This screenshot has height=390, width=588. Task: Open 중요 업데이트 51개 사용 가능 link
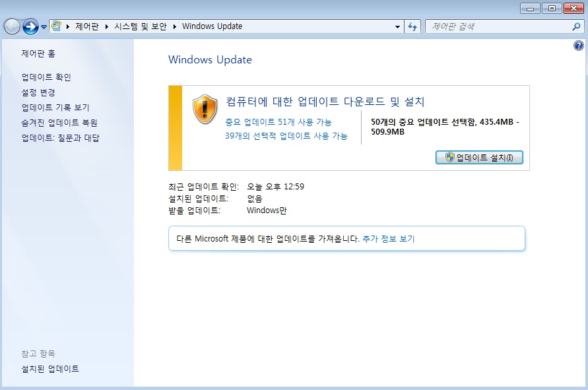[x=278, y=122]
